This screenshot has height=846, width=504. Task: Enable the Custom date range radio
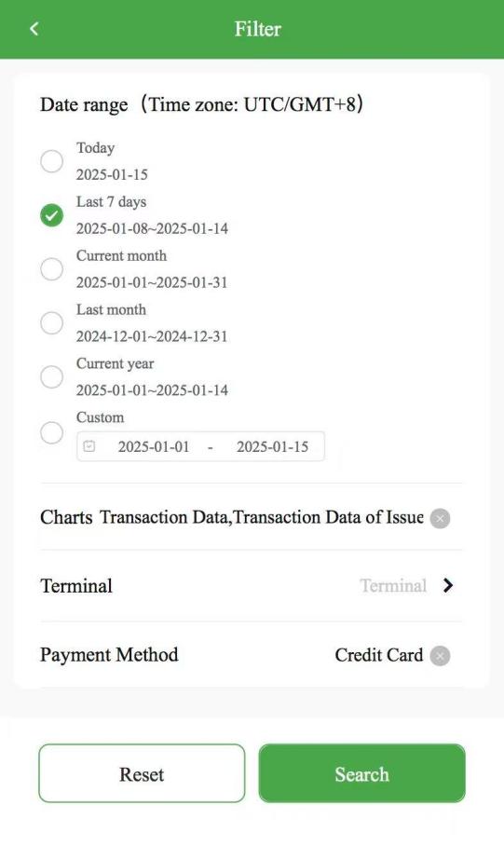coord(52,432)
